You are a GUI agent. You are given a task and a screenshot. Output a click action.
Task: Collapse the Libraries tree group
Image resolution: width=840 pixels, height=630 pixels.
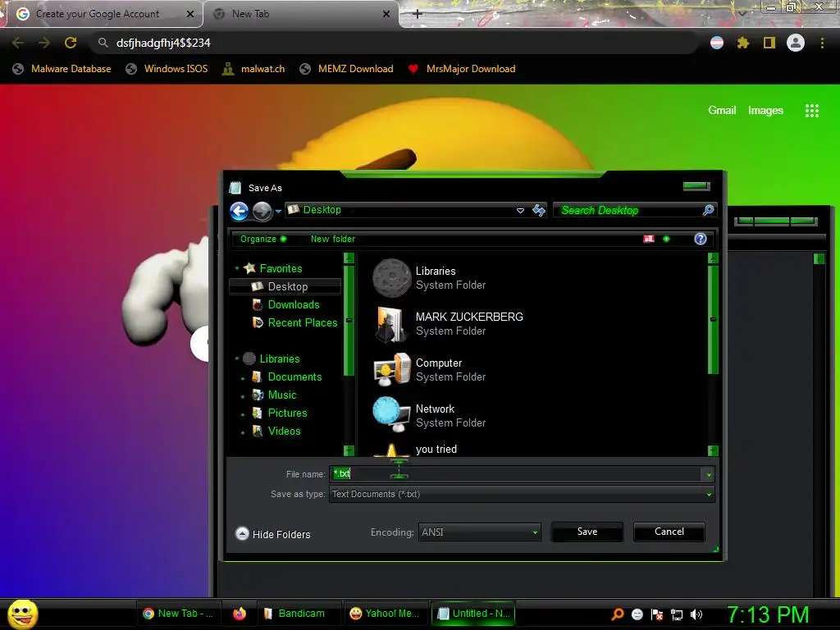pyautogui.click(x=237, y=358)
